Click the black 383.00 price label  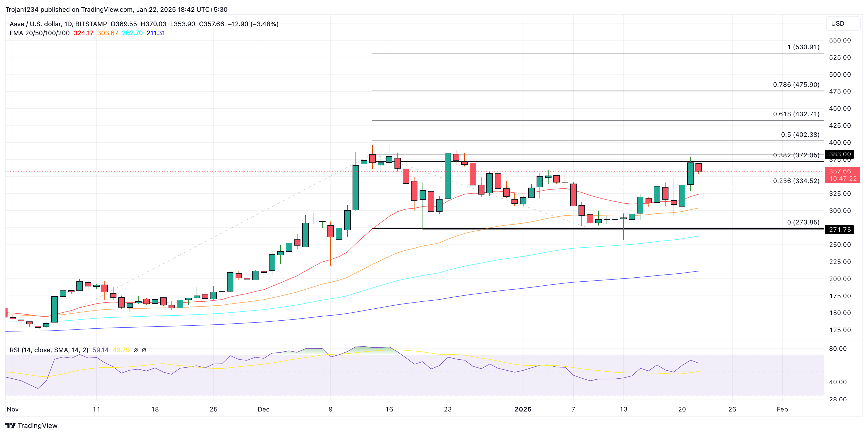click(839, 154)
